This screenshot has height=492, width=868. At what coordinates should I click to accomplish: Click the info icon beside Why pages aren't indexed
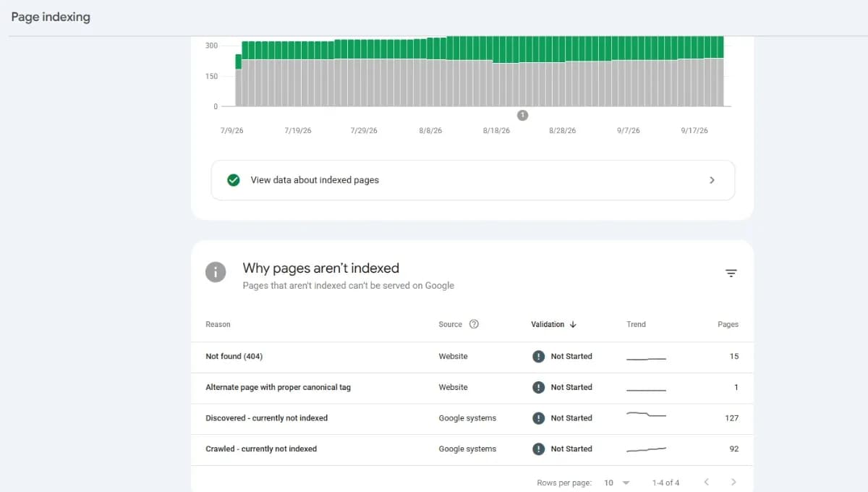coord(216,272)
